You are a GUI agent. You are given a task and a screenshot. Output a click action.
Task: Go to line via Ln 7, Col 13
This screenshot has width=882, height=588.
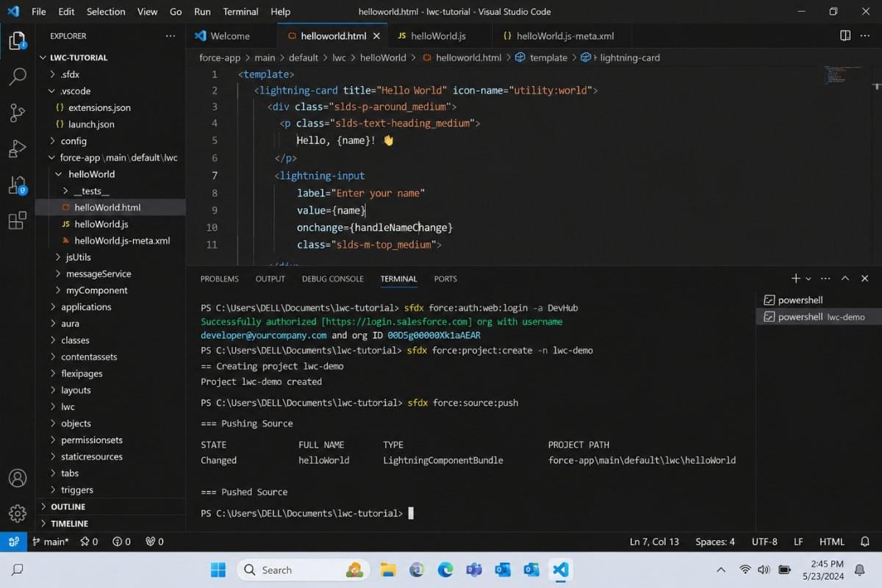point(654,542)
